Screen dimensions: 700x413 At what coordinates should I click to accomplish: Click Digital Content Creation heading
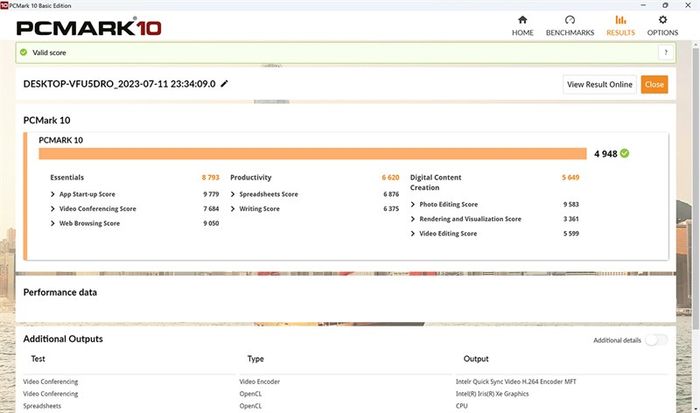point(436,182)
